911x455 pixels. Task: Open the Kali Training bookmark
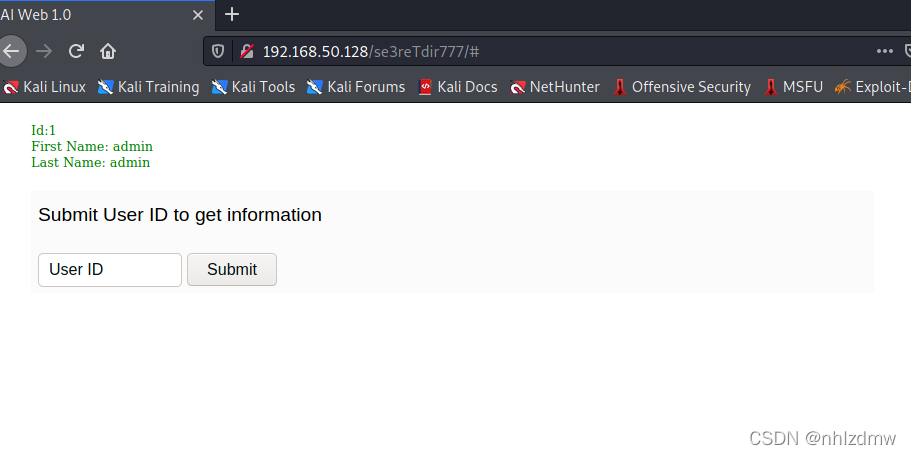[149, 87]
